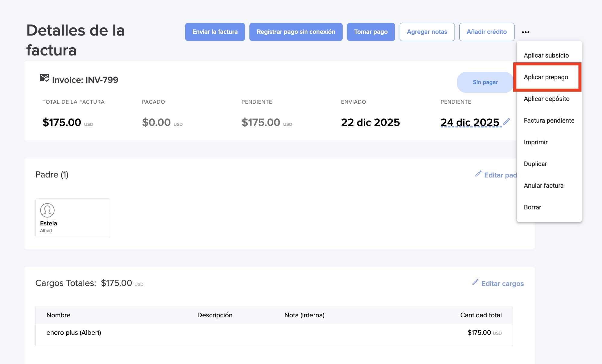The width and height of the screenshot is (602, 364).
Task: Select Aplicar depósito in dropdown menu
Action: 547,99
